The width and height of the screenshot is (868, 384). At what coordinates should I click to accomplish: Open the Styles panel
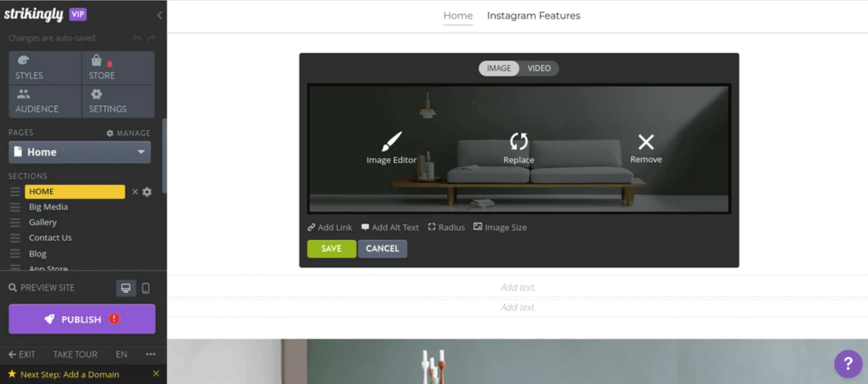(45, 68)
